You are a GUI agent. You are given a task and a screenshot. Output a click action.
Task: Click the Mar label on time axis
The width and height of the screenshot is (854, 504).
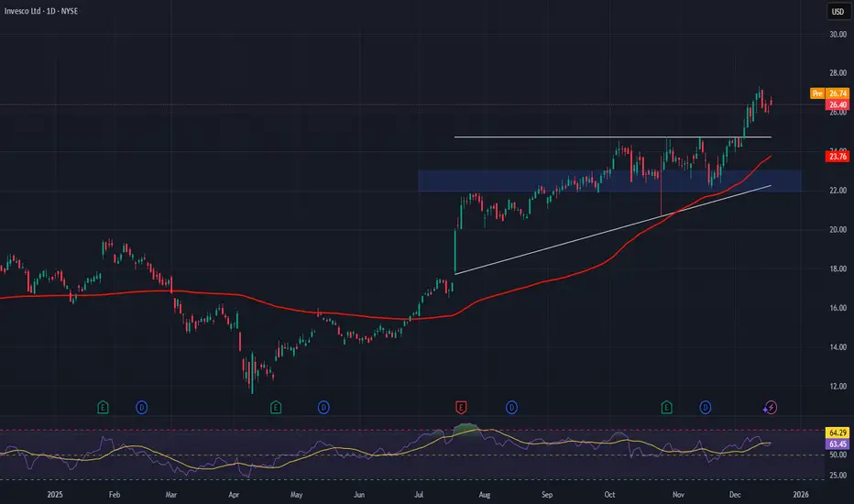coord(171,495)
